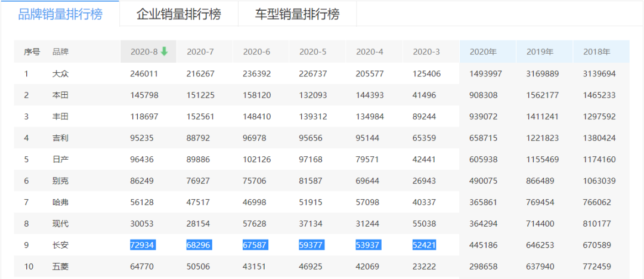Viewport: 644px width, 279px height.
Task: Click 本田 August value 145798
Action: (144, 95)
